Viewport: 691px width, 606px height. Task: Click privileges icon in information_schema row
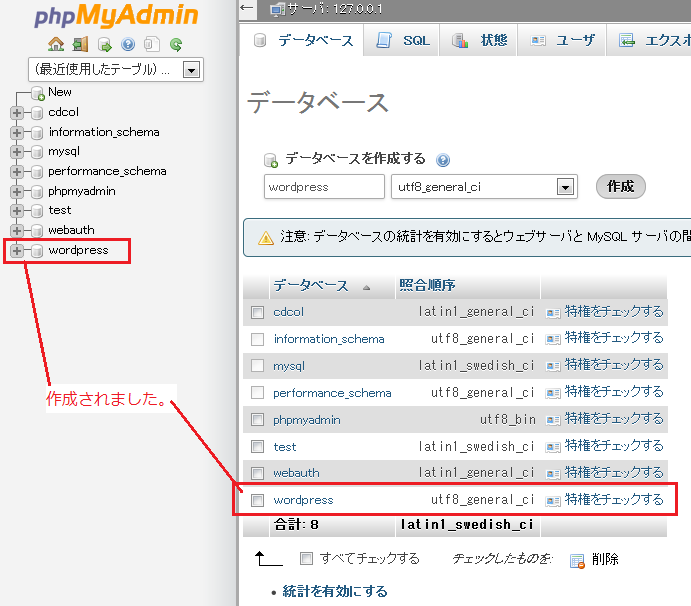point(553,339)
